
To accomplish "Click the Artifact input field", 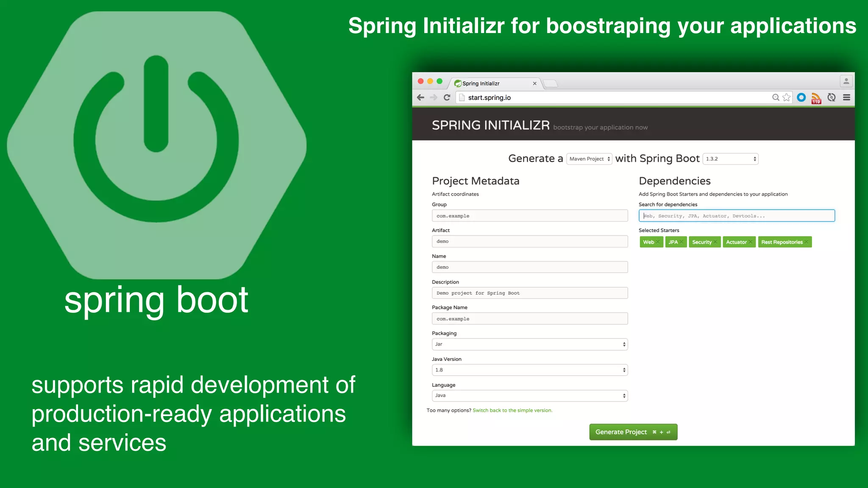I will point(530,241).
